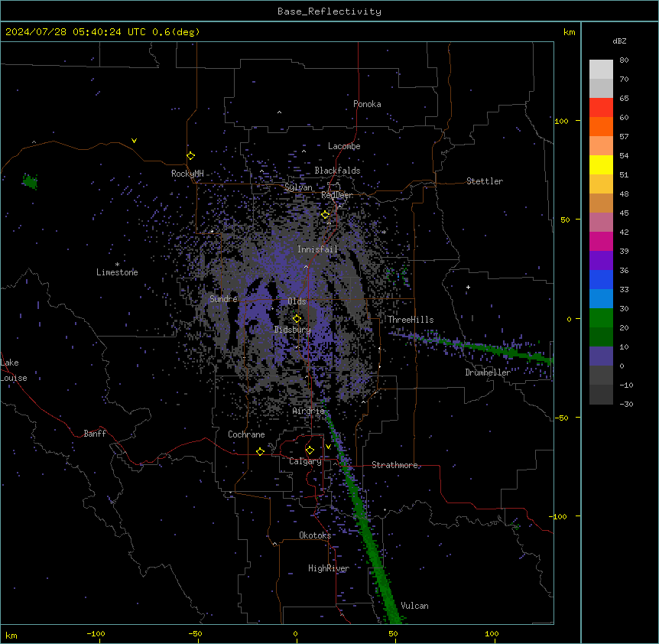Click the green echo patch northwest of Limestone
The height and width of the screenshot is (644, 659).
[30, 181]
